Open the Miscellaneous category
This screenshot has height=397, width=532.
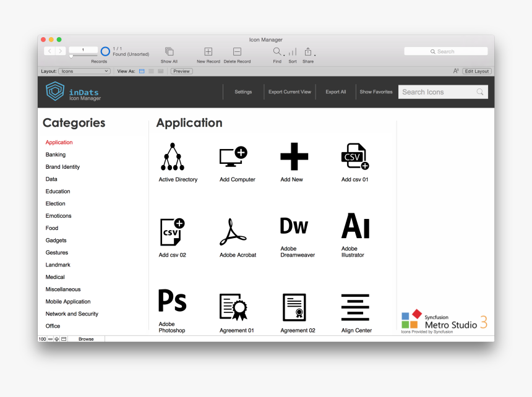[63, 289]
